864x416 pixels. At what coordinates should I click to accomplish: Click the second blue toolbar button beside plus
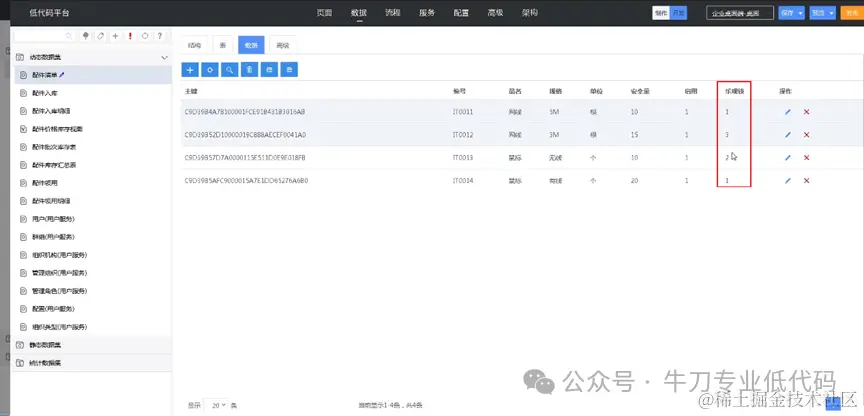click(x=209, y=69)
